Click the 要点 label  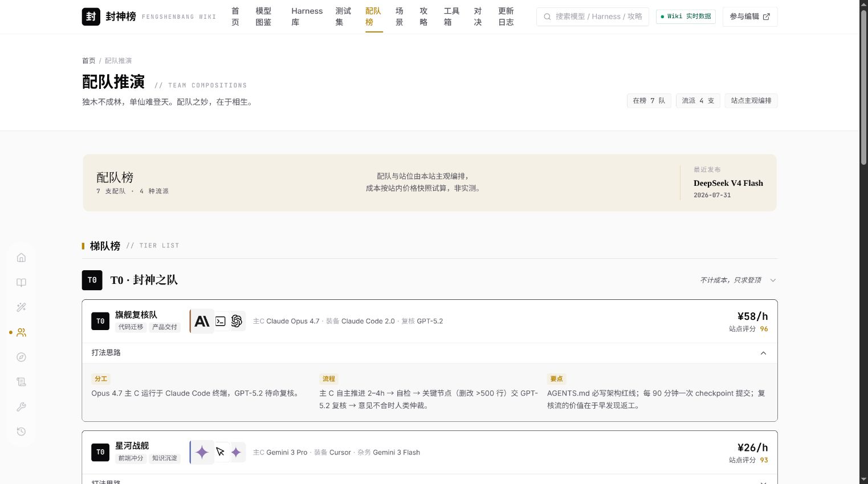coord(557,379)
